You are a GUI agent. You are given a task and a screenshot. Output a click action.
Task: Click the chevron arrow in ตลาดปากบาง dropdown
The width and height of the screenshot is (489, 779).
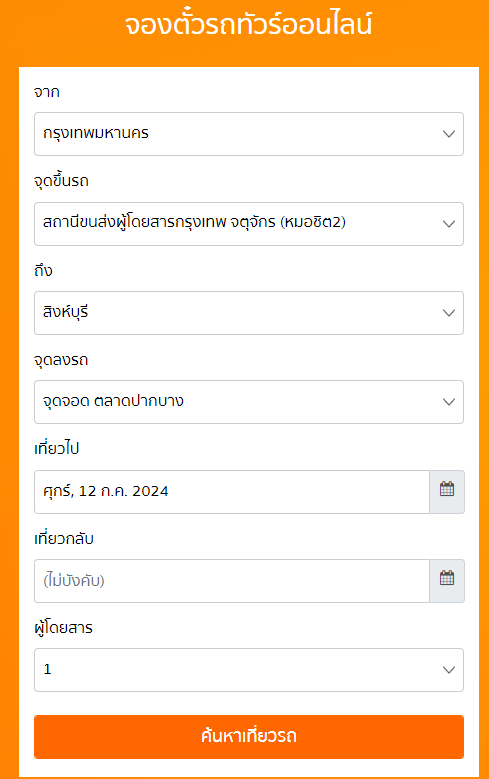tap(449, 401)
